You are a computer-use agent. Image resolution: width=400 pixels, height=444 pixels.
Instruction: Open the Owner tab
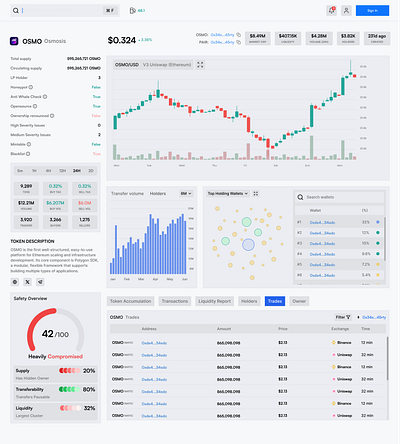(x=299, y=301)
